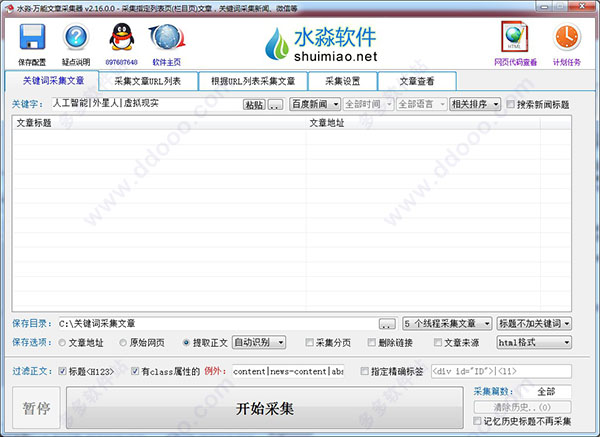Click the 计划任务 clock icon

coord(566,39)
